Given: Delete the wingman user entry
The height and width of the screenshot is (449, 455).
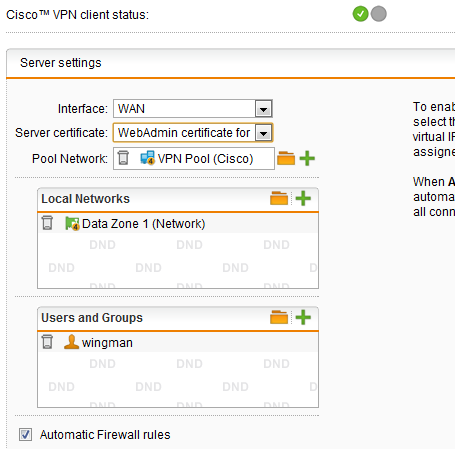Looking at the screenshot, I should point(47,342).
